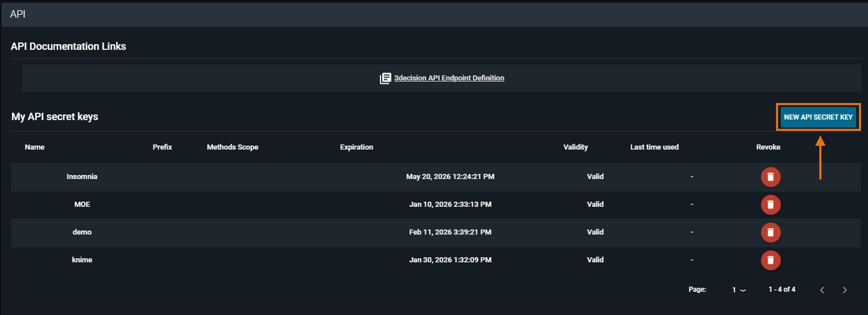The height and width of the screenshot is (315, 868).
Task: Click the Validity column header
Action: click(575, 147)
